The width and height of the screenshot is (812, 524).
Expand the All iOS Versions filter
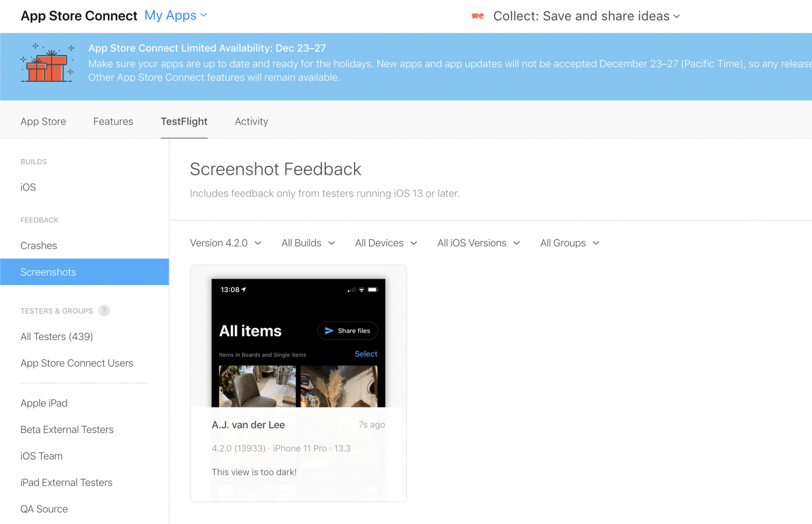[x=478, y=243]
